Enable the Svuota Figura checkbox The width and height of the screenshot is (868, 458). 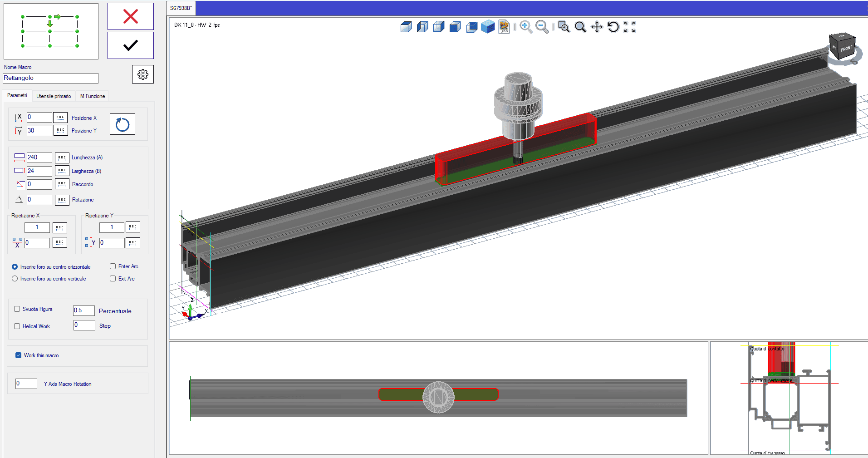pos(17,309)
